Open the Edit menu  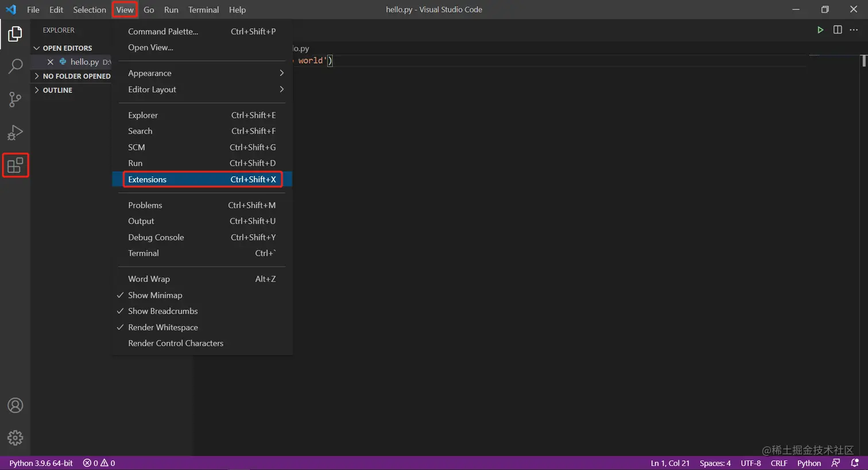(x=56, y=10)
